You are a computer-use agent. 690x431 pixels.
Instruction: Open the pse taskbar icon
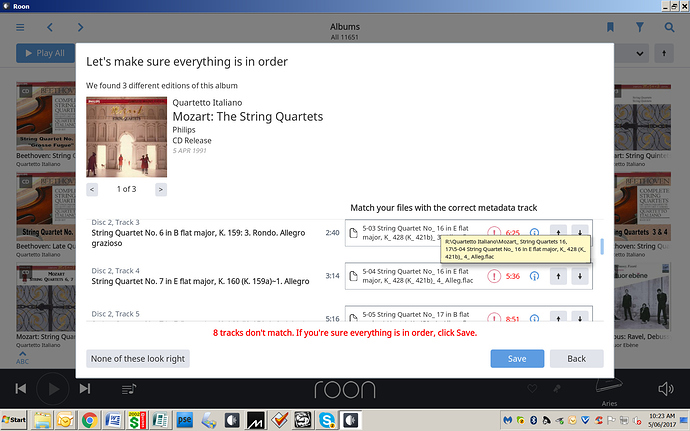pos(184,420)
